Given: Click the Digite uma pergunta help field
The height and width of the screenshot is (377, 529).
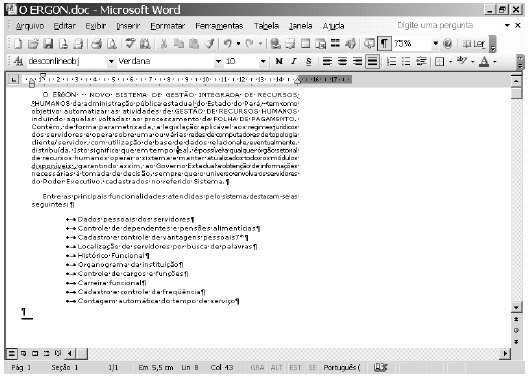Looking at the screenshot, I should point(449,25).
